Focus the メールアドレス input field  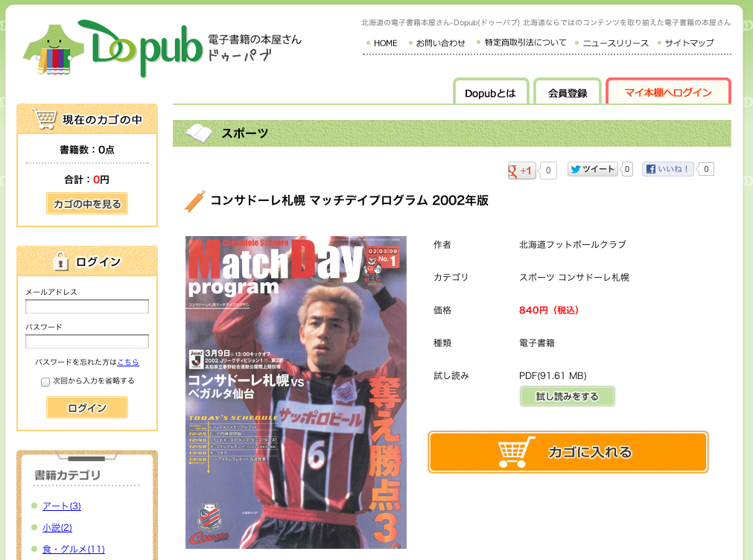point(87,306)
